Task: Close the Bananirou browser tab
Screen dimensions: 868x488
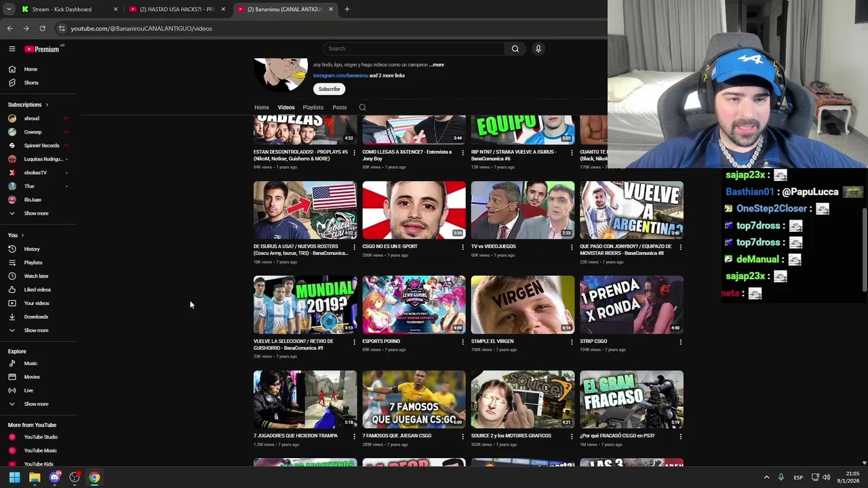Action: 331,9
